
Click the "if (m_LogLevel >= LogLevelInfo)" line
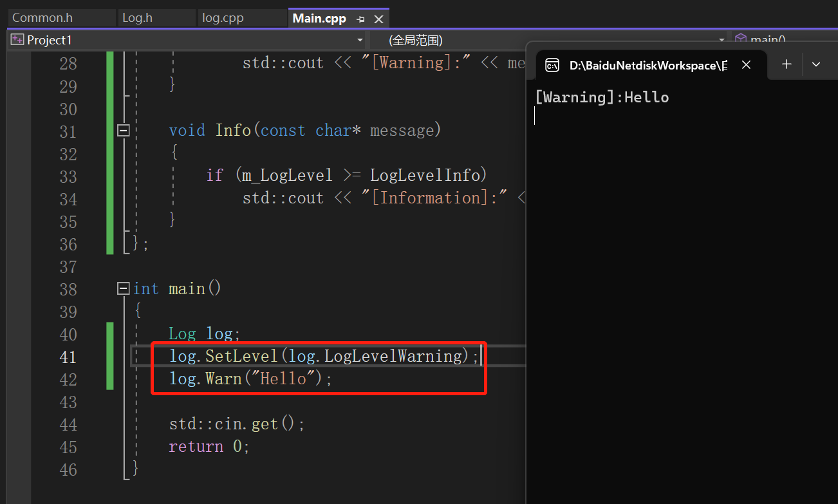point(348,175)
